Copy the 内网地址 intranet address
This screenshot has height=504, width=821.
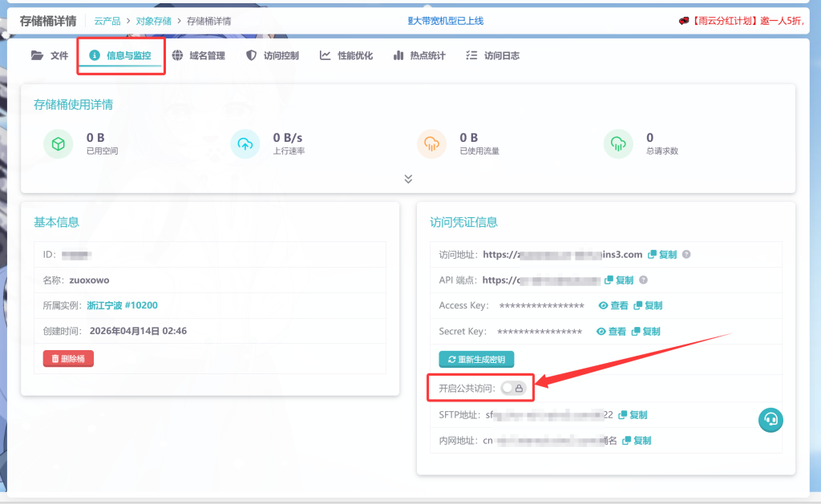[x=637, y=441]
